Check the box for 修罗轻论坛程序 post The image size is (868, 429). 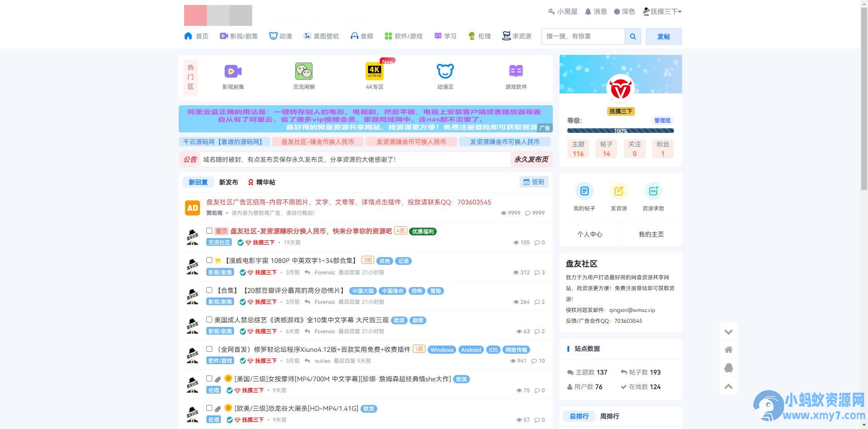coord(209,349)
